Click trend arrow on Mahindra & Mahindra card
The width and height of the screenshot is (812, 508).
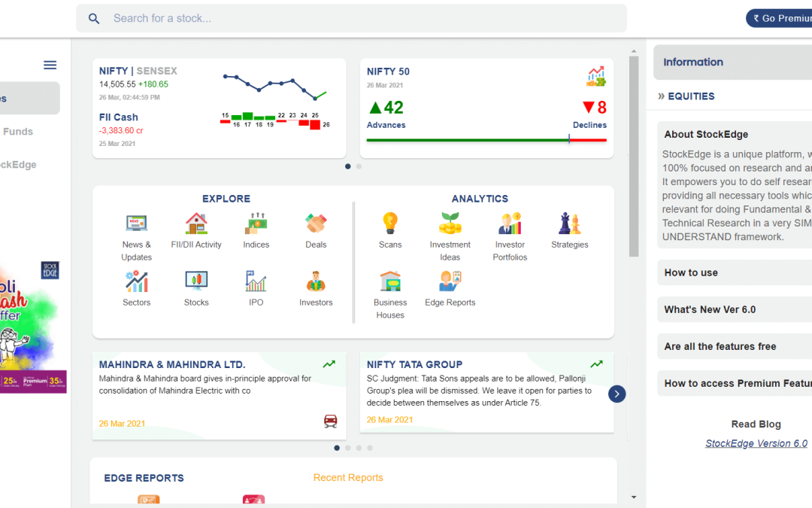pyautogui.click(x=329, y=364)
